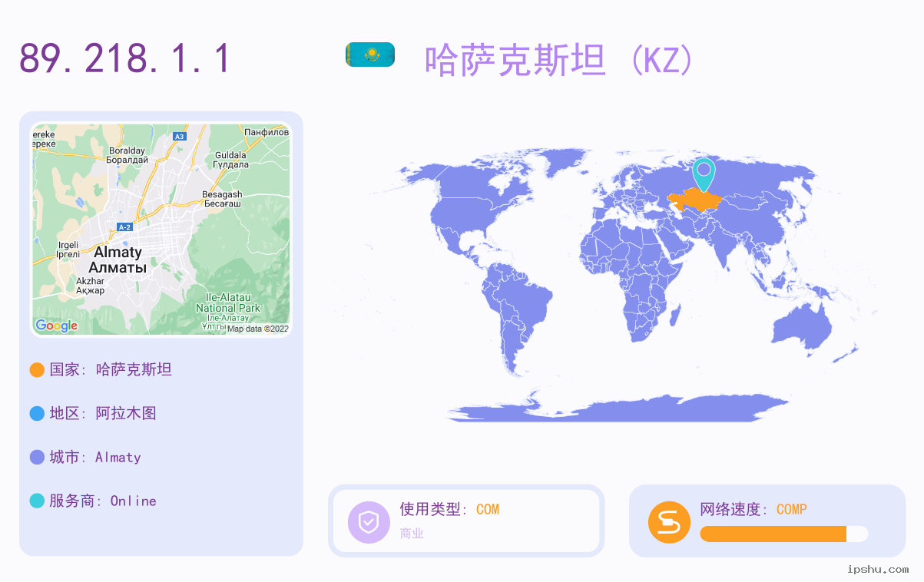This screenshot has width=924, height=582.
Task: Click the network speed progress bar
Action: point(783,534)
